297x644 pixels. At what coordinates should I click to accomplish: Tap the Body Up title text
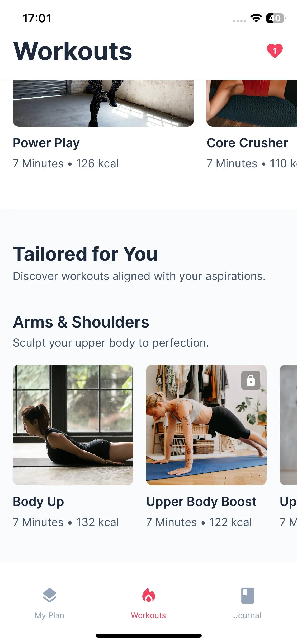coord(39,502)
